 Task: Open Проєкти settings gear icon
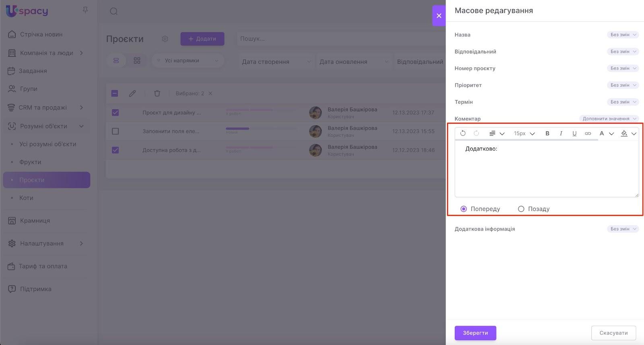(165, 39)
